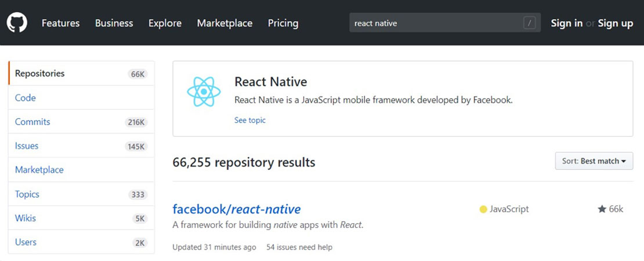Show Topics search results
Viewport: 644px width, 261px height.
point(81,194)
